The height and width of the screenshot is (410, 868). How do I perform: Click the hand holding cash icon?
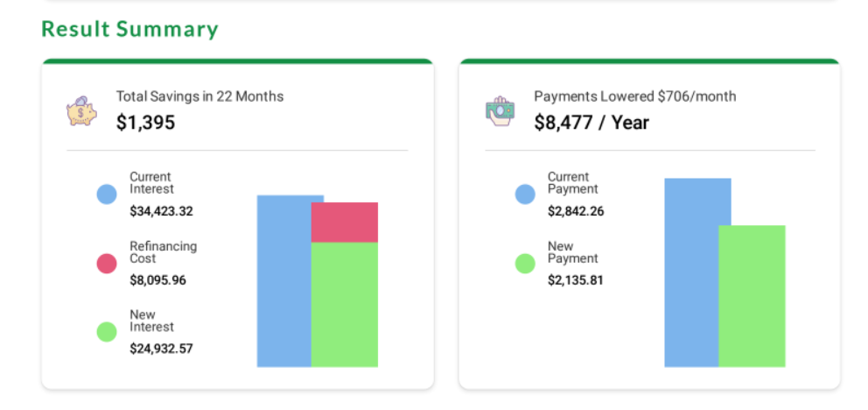coord(500,110)
